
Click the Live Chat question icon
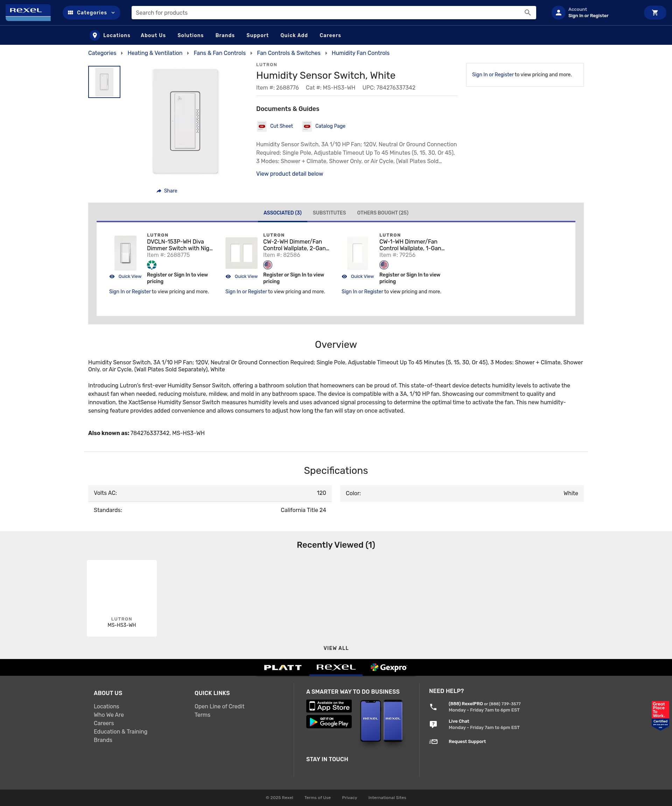(x=433, y=724)
